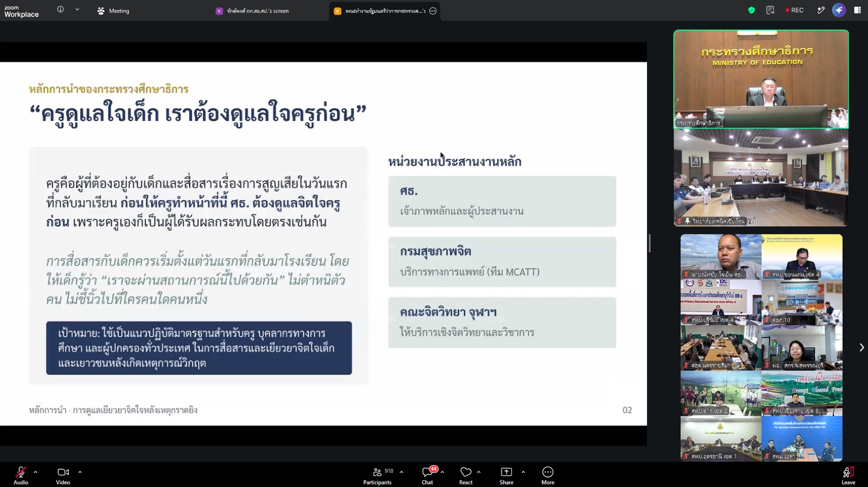The width and height of the screenshot is (868, 487).
Task: Expand the Share options caret
Action: pos(523,472)
